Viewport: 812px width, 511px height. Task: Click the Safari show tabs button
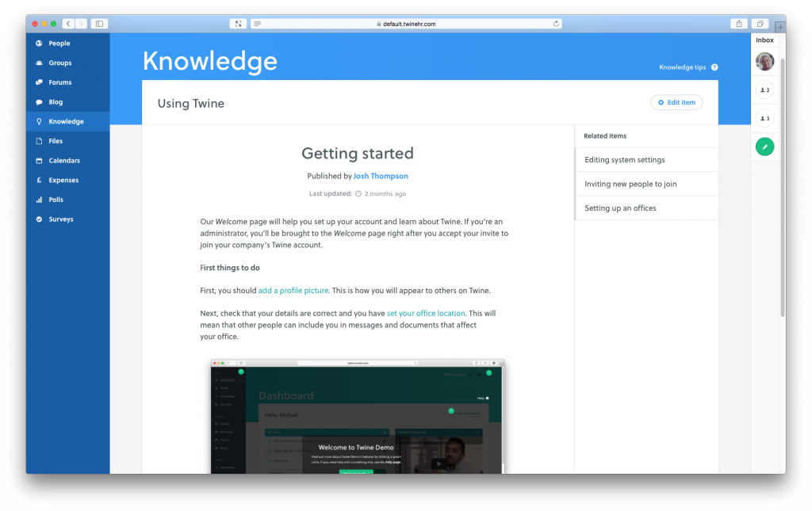pyautogui.click(x=760, y=24)
